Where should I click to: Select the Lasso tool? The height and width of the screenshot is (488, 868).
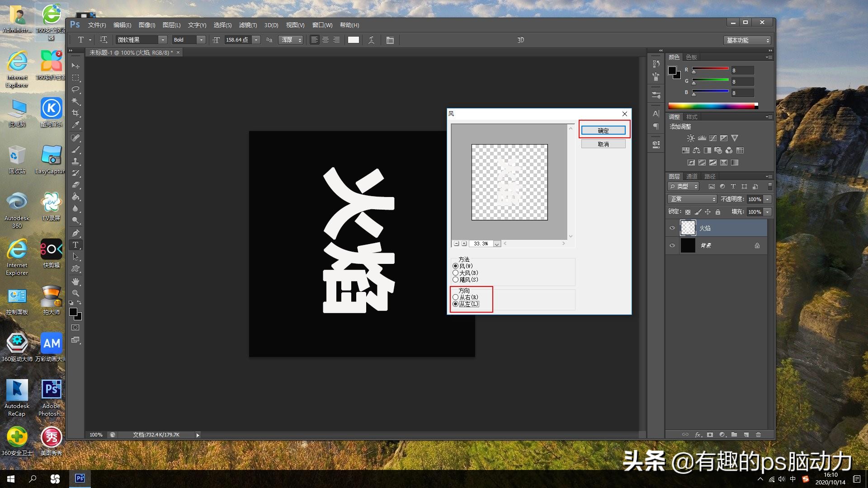point(75,89)
